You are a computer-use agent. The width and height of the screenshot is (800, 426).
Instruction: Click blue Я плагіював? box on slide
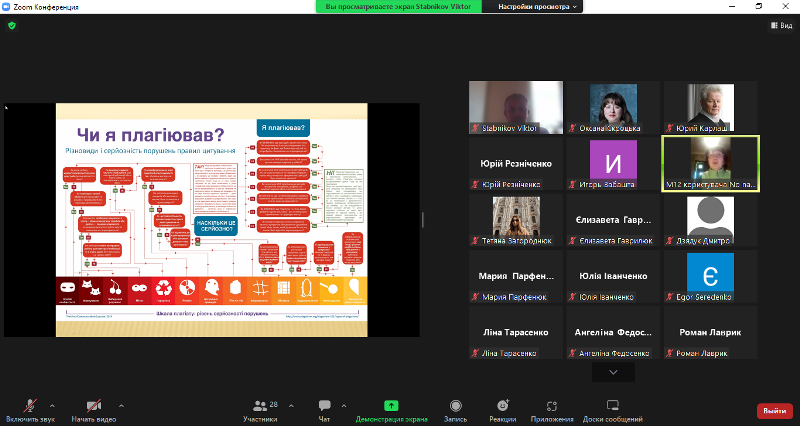coord(283,128)
